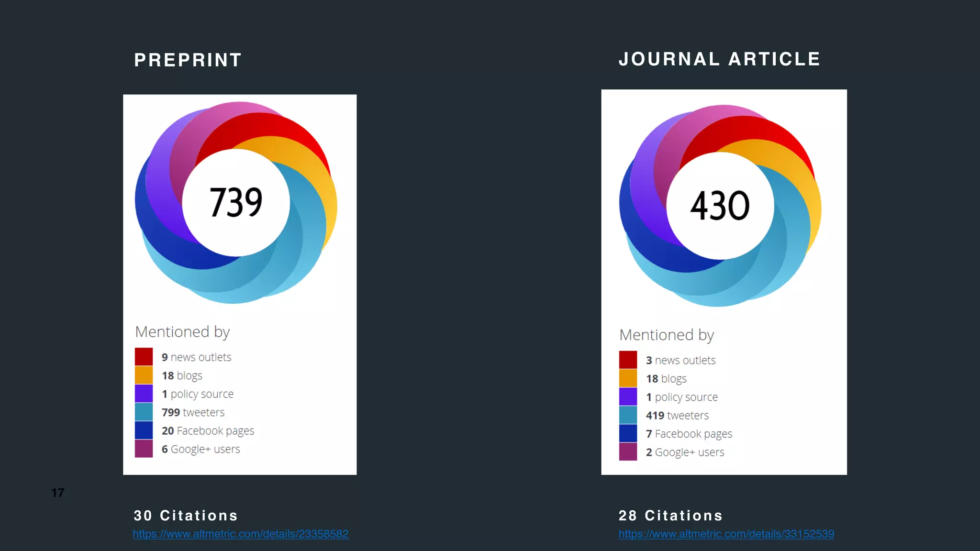Select the text '419 tweeters'
The image size is (980, 551).
(x=677, y=415)
